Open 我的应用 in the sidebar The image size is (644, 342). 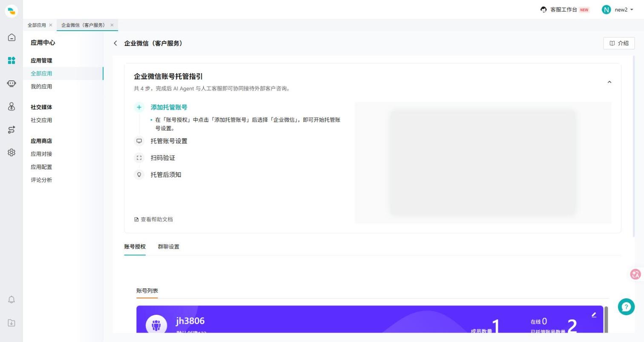[41, 86]
